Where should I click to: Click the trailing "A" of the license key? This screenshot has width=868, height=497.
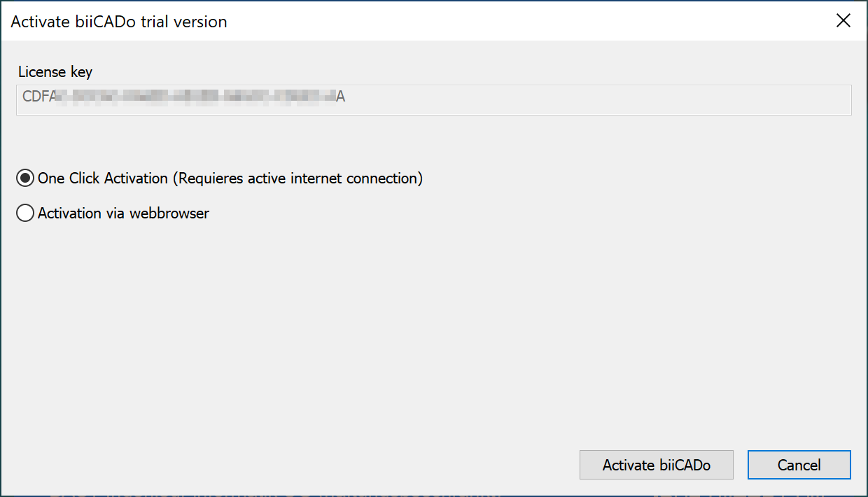[x=341, y=97]
